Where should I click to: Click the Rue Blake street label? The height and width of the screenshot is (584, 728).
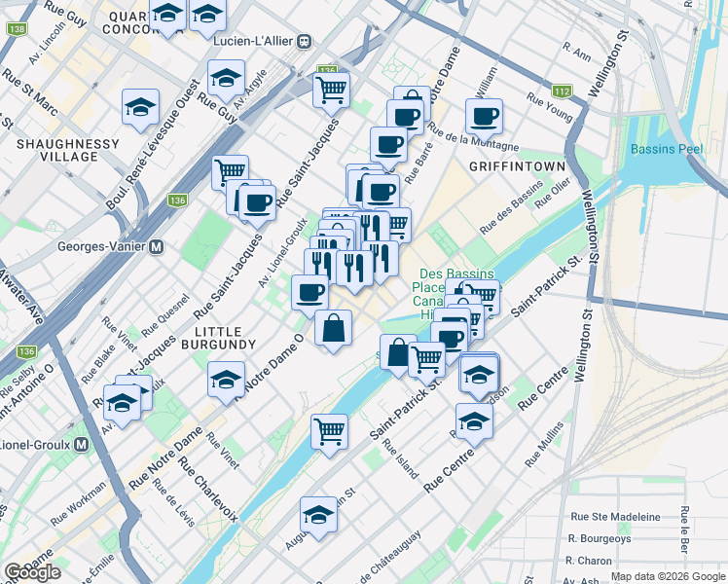(x=98, y=364)
